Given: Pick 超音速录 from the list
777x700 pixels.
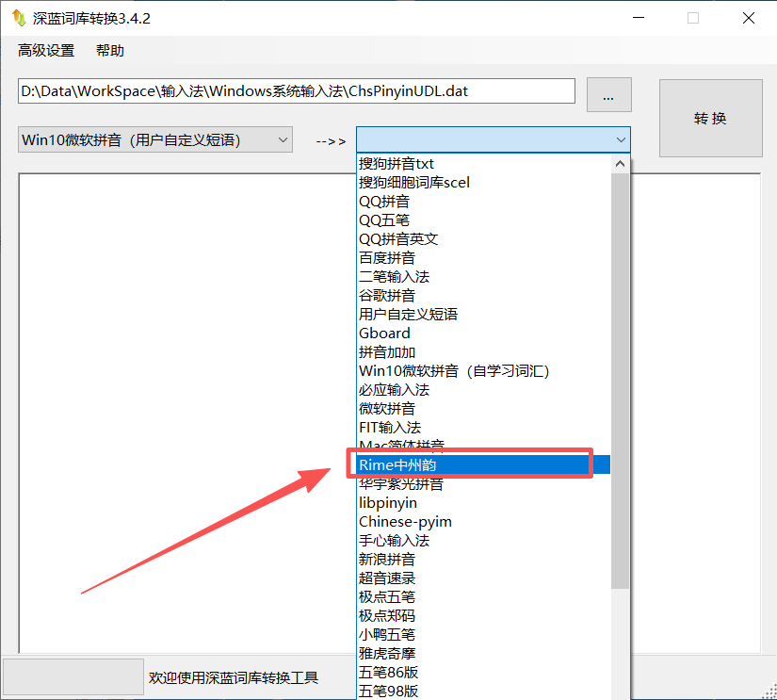Looking at the screenshot, I should (x=484, y=578).
